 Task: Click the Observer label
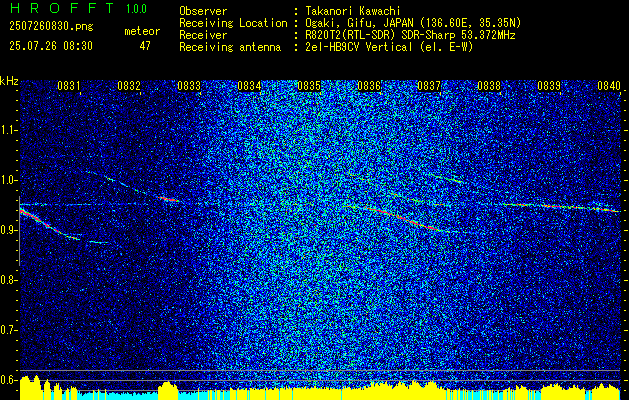[203, 11]
